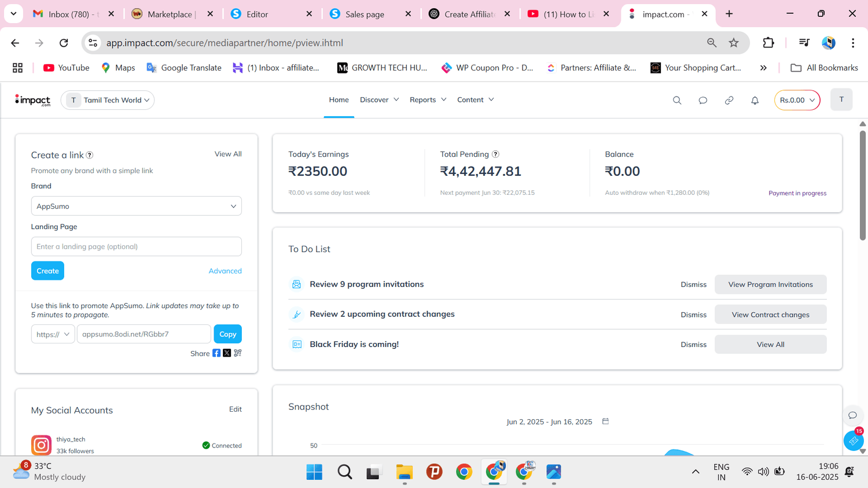The image size is (868, 488).
Task: Open the browser zoom magnifier icon
Action: pos(712,43)
